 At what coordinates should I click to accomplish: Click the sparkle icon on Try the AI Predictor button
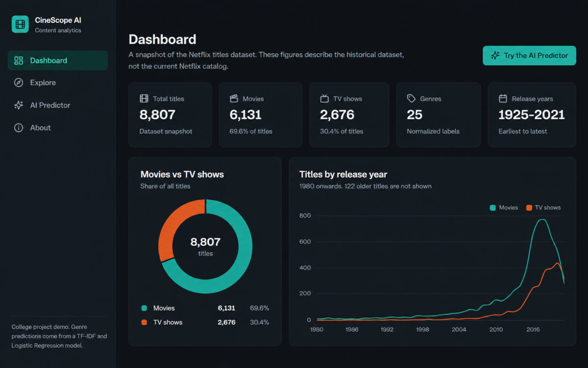click(x=495, y=55)
